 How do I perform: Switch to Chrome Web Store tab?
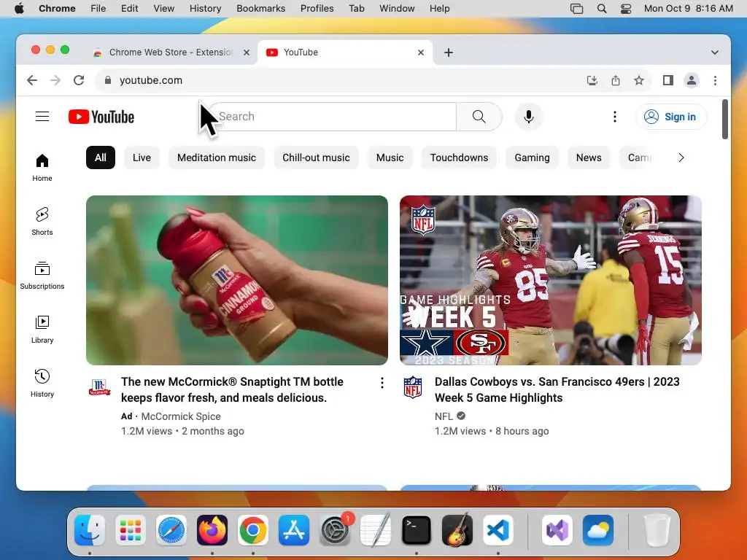coord(171,52)
